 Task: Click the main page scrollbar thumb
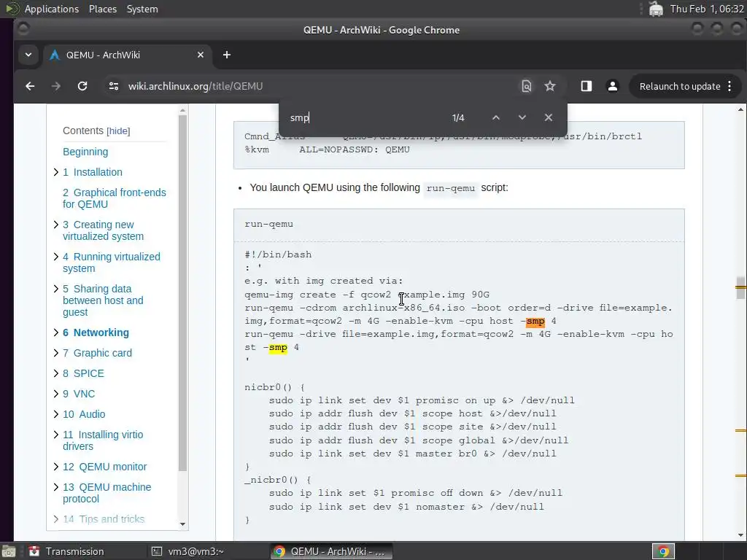tap(740, 287)
